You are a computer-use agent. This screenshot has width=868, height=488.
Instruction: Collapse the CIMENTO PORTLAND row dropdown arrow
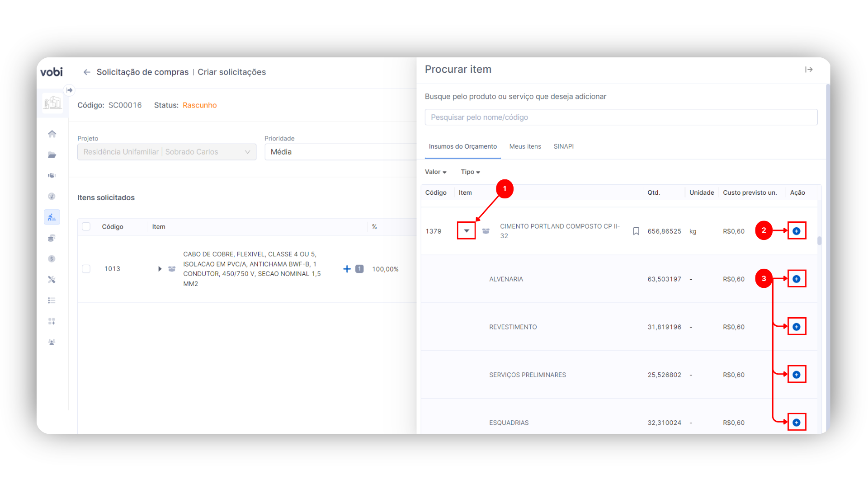[x=466, y=231]
